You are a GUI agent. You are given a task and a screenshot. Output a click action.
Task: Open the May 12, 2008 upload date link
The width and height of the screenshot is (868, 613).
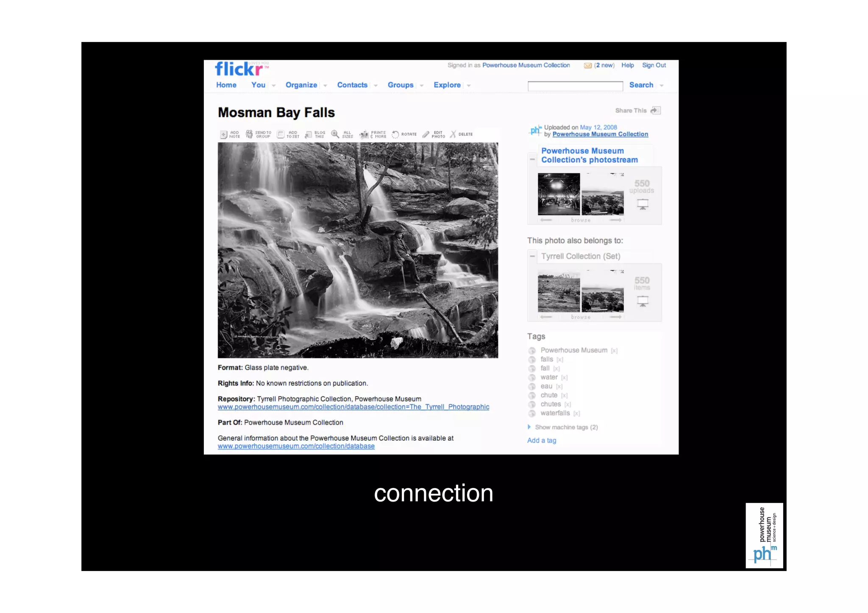[598, 128]
